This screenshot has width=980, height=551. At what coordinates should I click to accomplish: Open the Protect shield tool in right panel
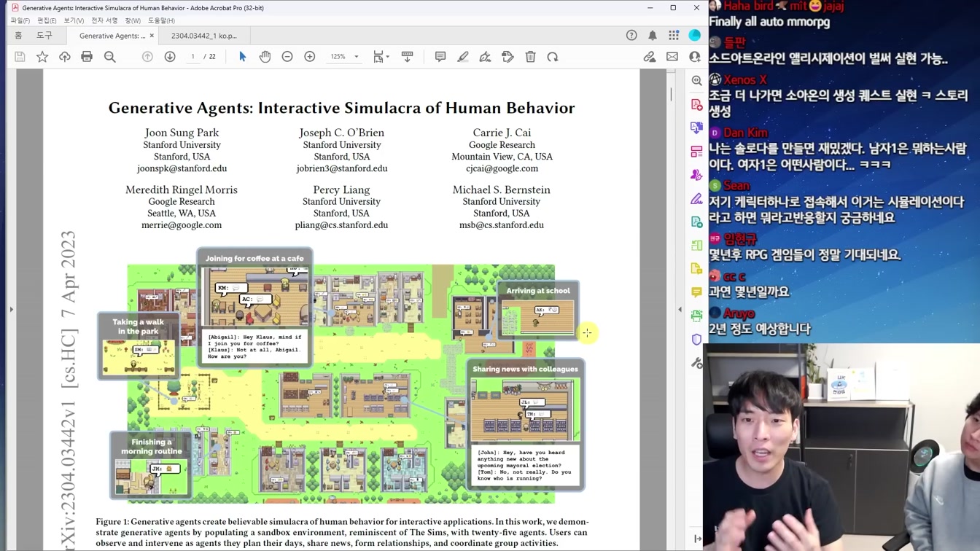tap(696, 340)
